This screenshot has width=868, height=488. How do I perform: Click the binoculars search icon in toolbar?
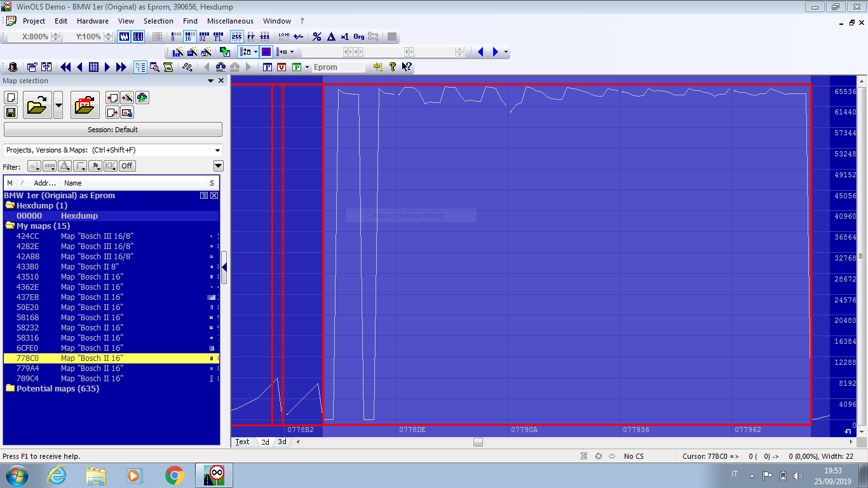(220, 67)
